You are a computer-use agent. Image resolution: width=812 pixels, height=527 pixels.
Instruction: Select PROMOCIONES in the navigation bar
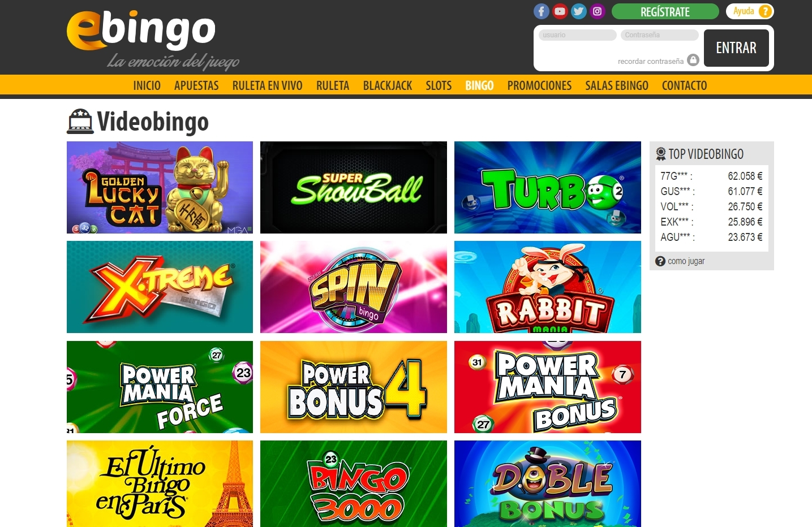pyautogui.click(x=539, y=85)
